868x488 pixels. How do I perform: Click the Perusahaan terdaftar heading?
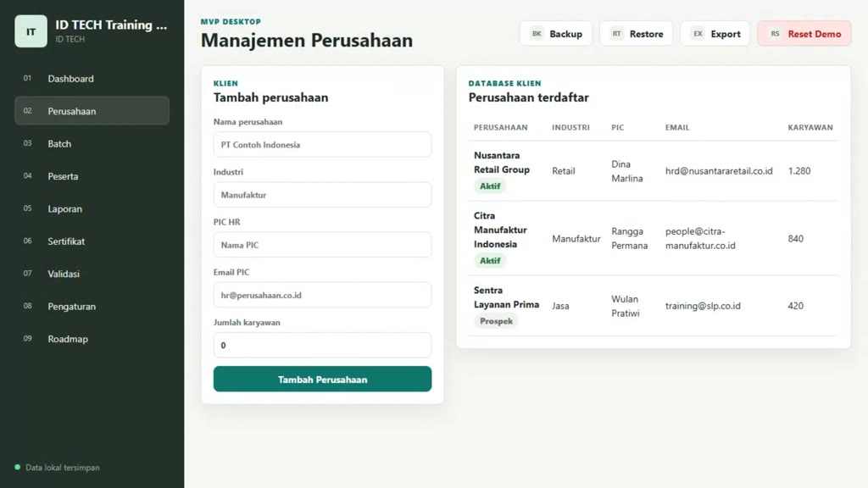[528, 97]
